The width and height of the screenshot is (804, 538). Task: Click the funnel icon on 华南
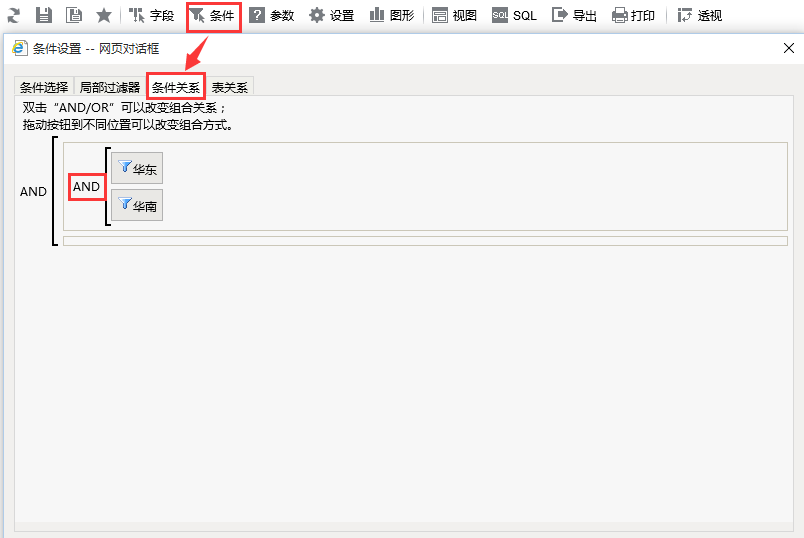[x=125, y=204]
